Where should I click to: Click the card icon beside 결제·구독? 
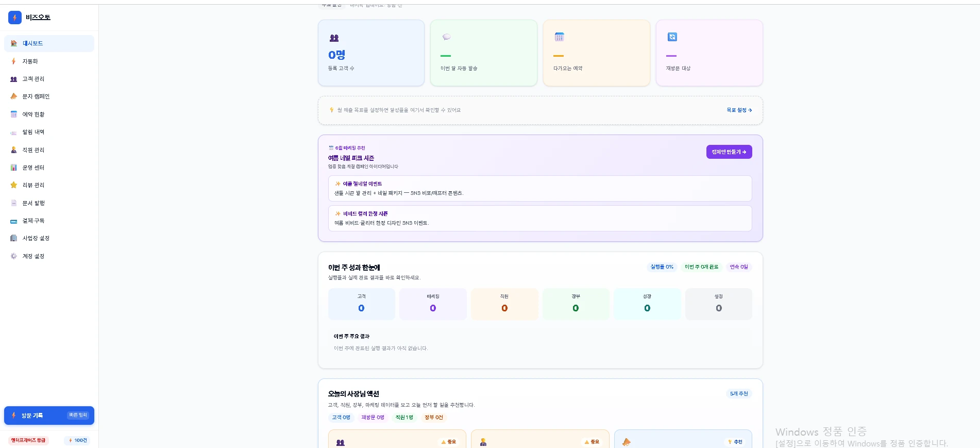(14, 221)
